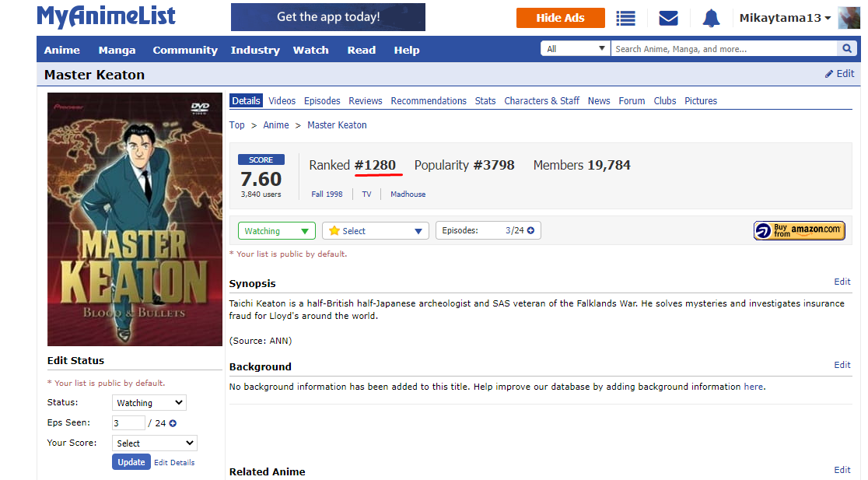Image resolution: width=868 pixels, height=480 pixels.
Task: Click the MyAnimeList logo
Action: point(107,17)
